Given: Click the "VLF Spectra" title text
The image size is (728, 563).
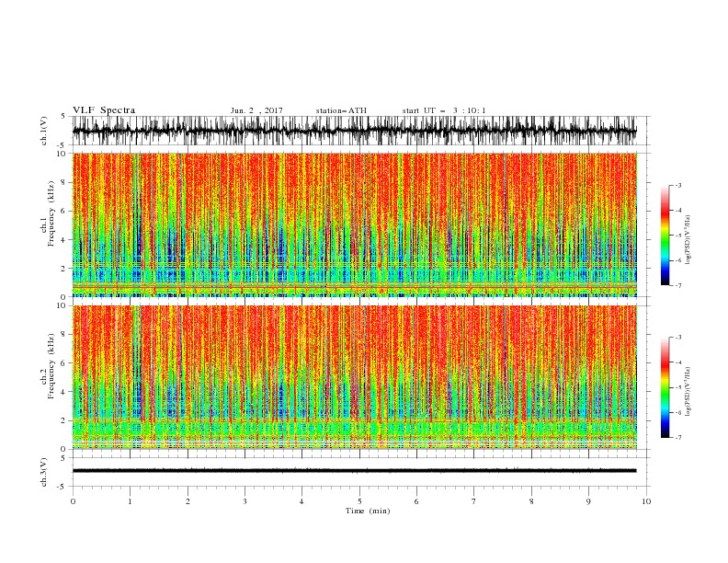Looking at the screenshot, I should pos(104,110).
